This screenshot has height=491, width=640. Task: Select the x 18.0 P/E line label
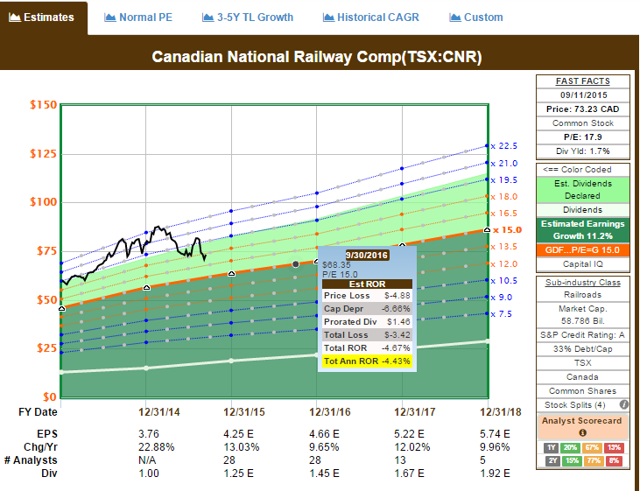(x=504, y=197)
